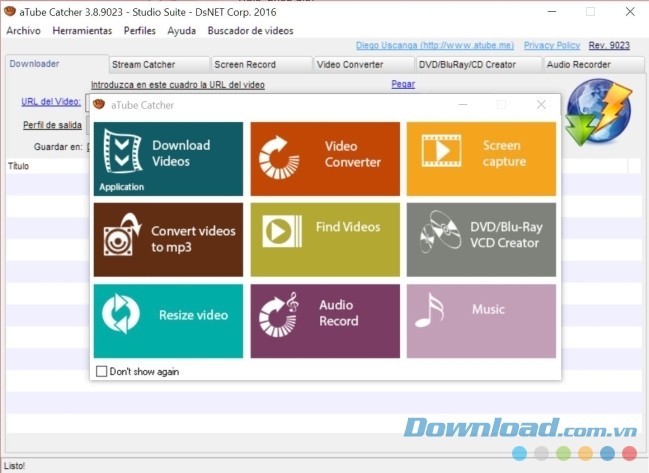Open the Resize video tile

click(x=168, y=320)
